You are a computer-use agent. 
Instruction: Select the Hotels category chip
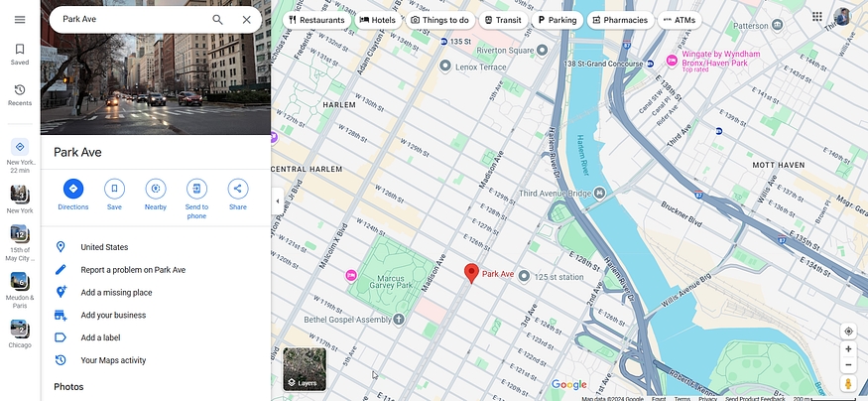click(378, 20)
